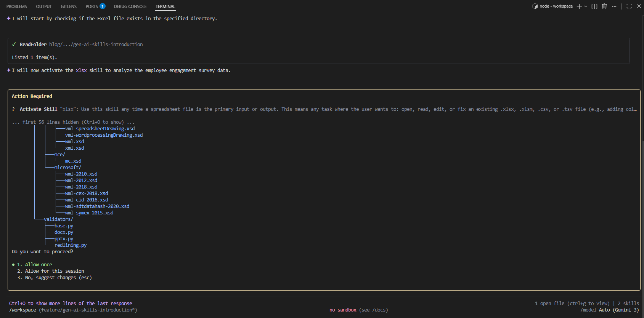Screen dimensions: 644x318
Task: Maximize the panel size
Action: pyautogui.click(x=629, y=6)
